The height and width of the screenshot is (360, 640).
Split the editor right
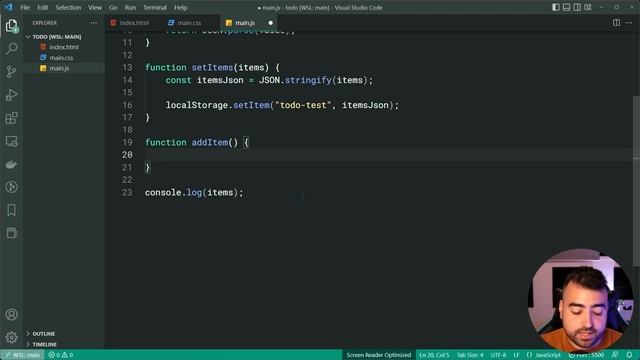coord(616,23)
